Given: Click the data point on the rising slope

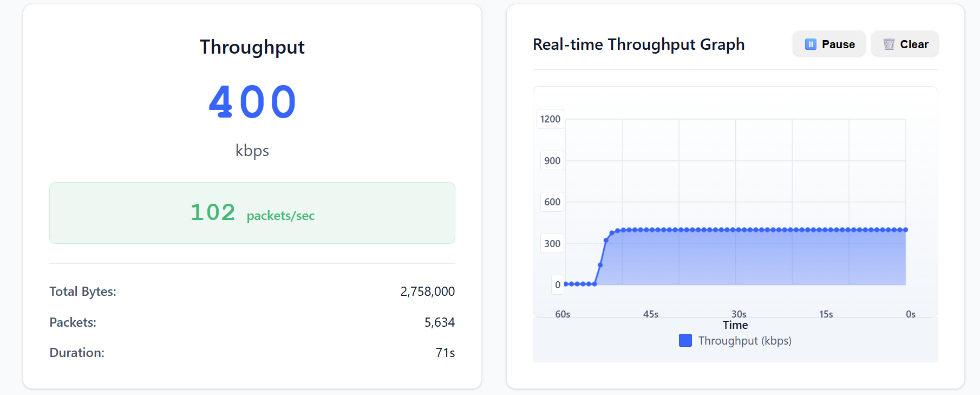Looking at the screenshot, I should coord(600,265).
